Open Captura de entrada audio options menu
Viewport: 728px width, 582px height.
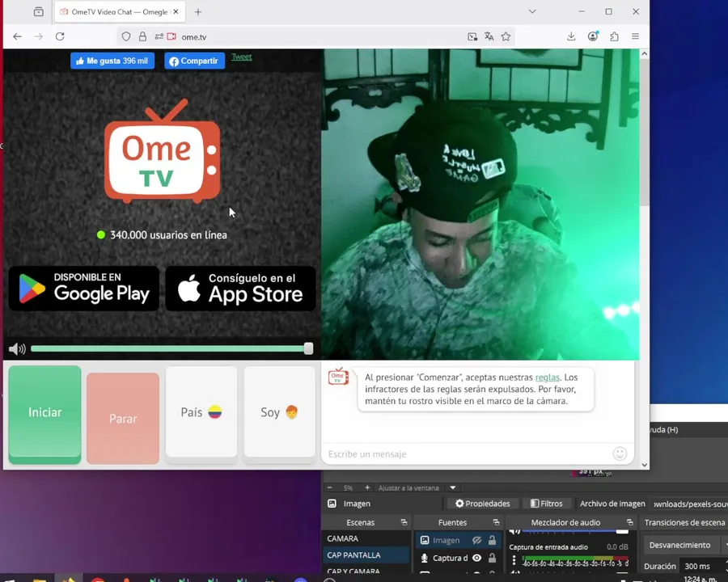click(514, 561)
